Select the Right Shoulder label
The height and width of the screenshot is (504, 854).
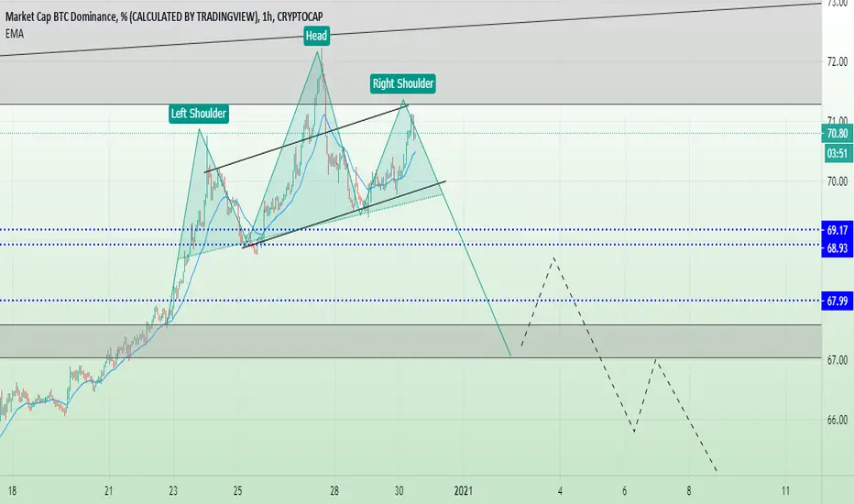(403, 83)
